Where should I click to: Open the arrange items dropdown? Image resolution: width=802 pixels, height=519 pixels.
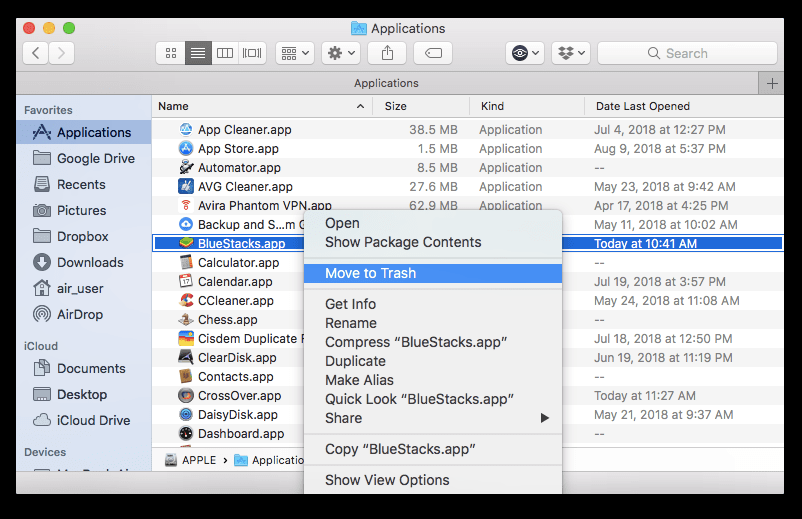click(295, 53)
